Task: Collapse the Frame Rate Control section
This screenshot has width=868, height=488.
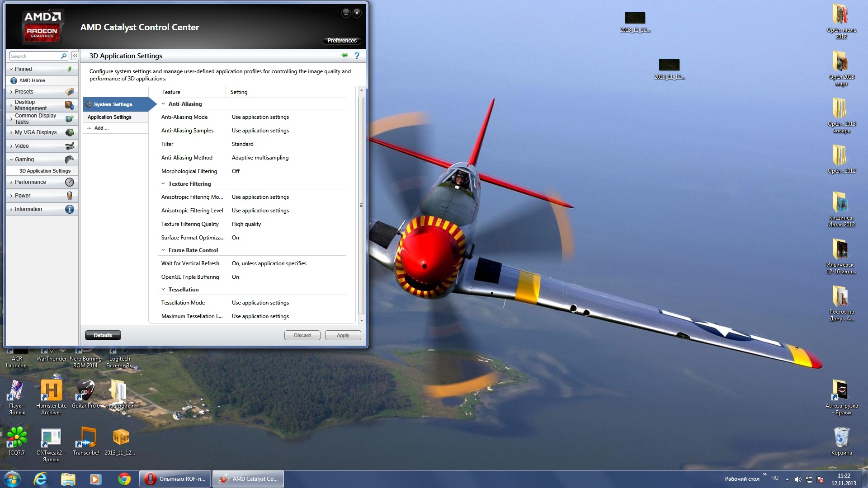Action: tap(163, 250)
